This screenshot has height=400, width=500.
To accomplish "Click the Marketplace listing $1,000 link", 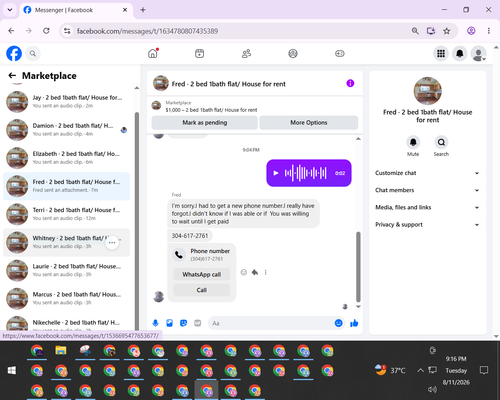I will pyautogui.click(x=211, y=110).
